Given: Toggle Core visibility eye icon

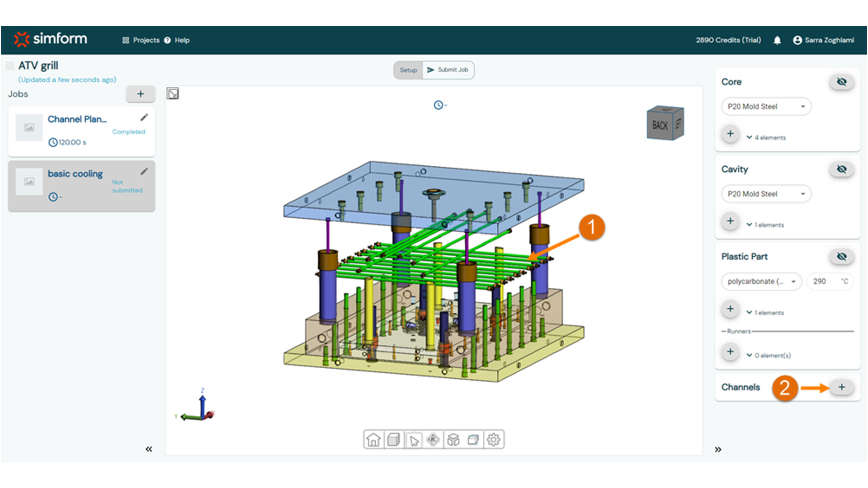Looking at the screenshot, I should [841, 82].
